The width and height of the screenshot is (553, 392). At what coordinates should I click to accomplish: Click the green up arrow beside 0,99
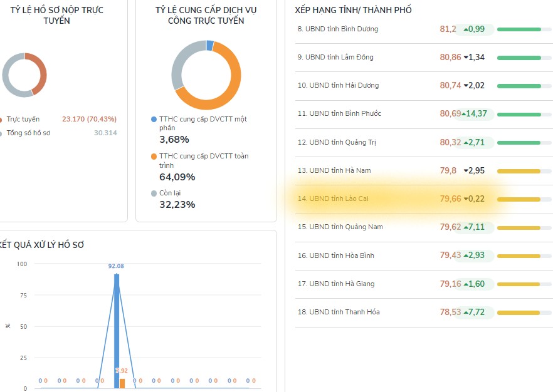click(x=466, y=29)
